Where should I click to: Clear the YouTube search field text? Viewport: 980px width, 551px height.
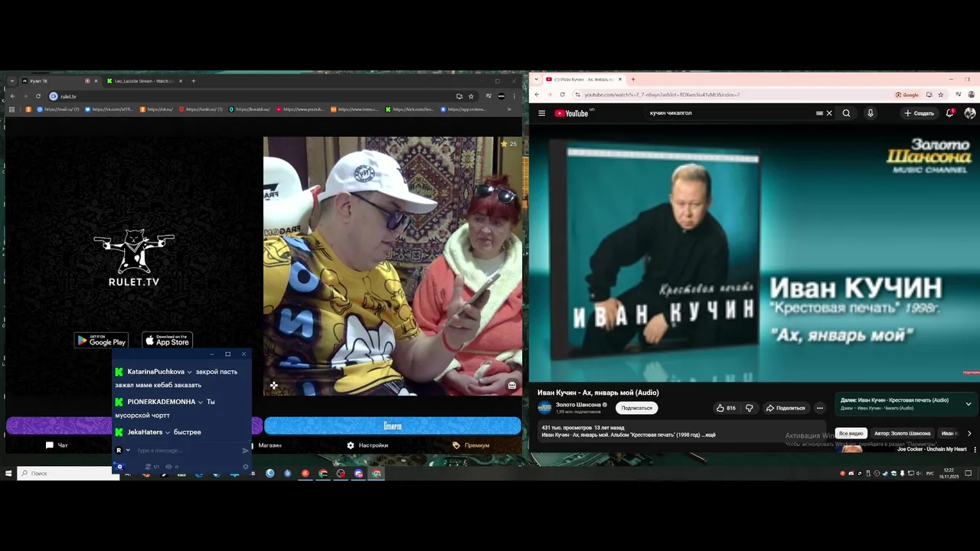pos(828,113)
